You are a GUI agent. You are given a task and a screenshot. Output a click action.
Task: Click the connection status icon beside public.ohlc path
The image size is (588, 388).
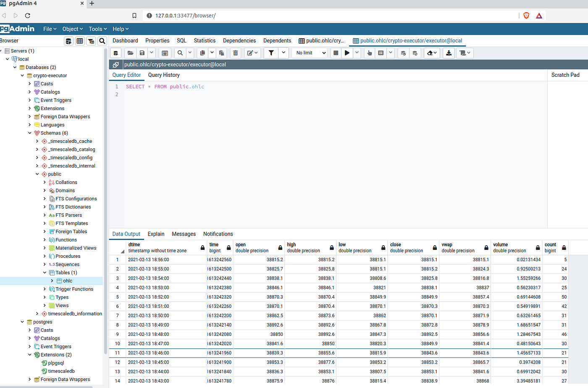pos(115,65)
